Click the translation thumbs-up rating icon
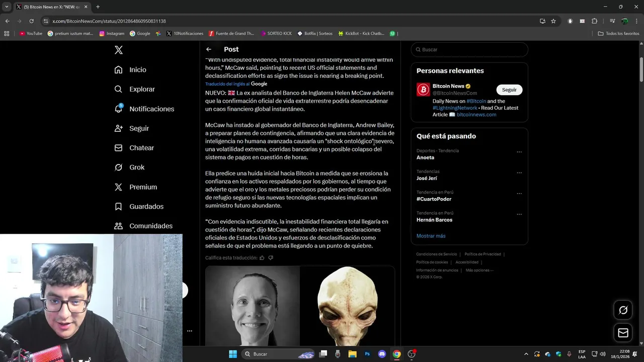 pos(262,258)
